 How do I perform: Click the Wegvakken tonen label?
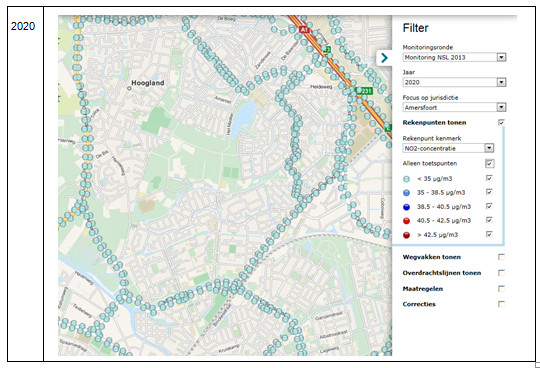tap(432, 257)
